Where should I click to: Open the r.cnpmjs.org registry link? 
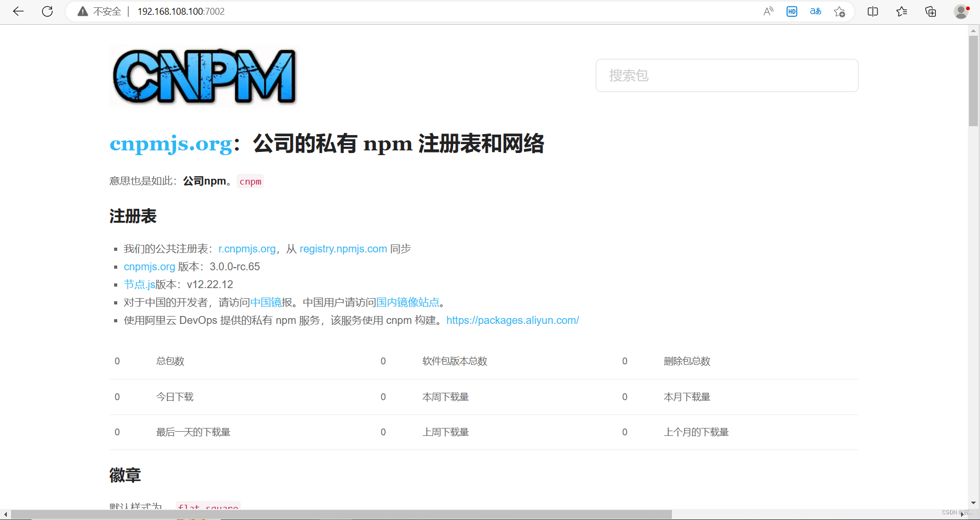click(x=247, y=249)
